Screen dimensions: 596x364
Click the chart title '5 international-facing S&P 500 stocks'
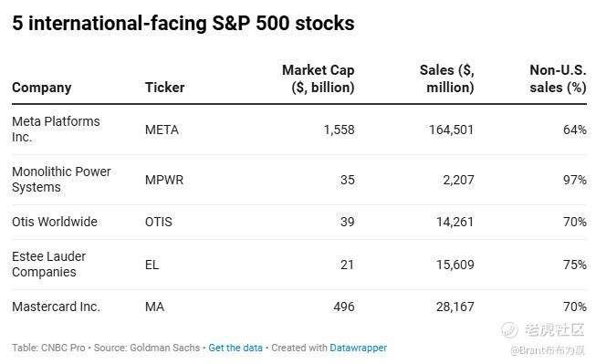pyautogui.click(x=183, y=23)
